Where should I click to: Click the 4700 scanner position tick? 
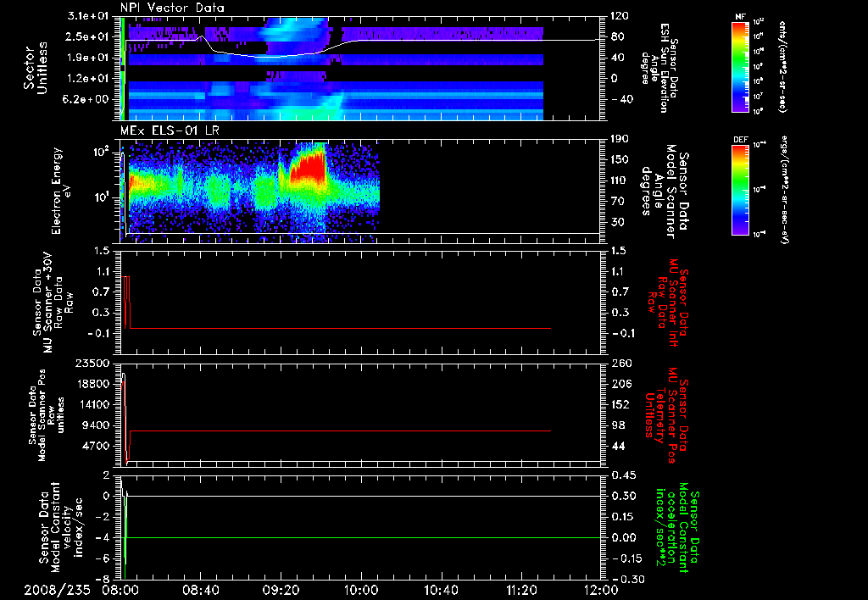[x=96, y=446]
